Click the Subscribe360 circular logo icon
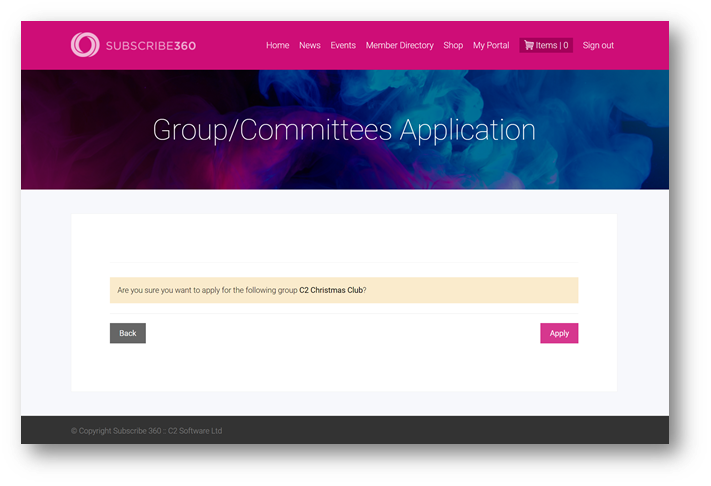 click(85, 45)
